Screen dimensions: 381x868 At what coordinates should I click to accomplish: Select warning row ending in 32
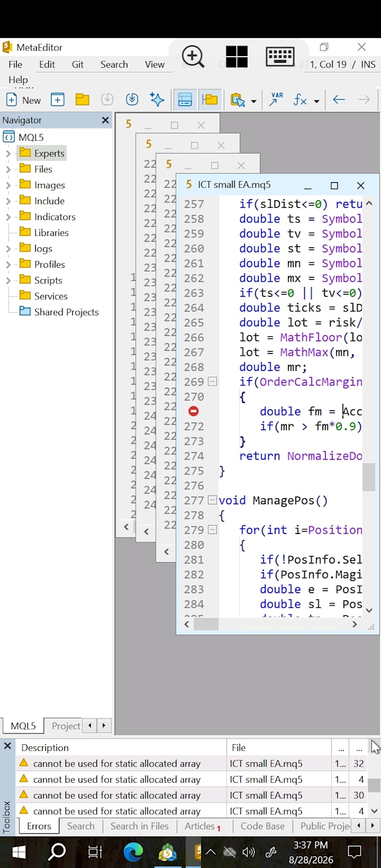(191, 763)
